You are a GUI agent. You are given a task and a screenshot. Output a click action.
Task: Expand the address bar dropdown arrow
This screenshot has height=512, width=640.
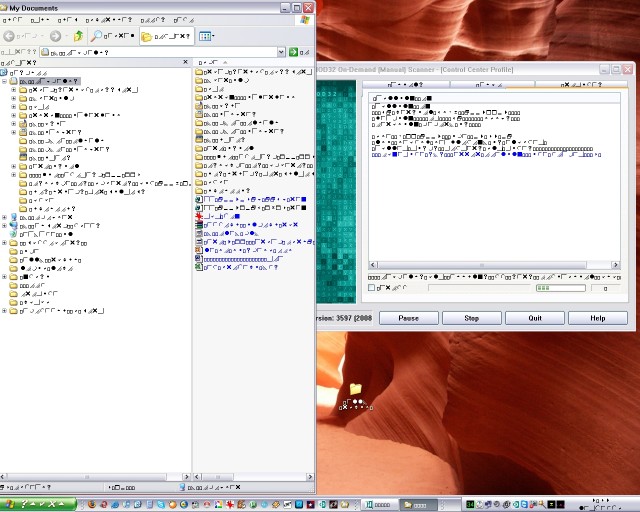pyautogui.click(x=280, y=52)
